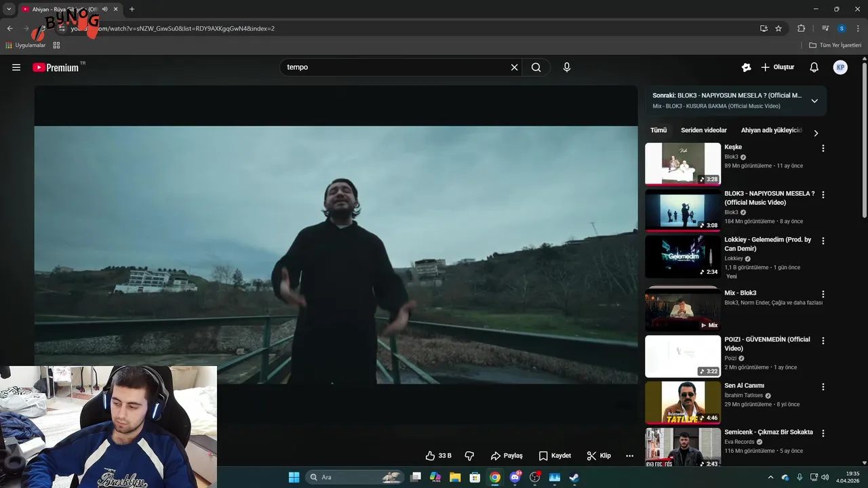The height and width of the screenshot is (488, 868).
Task: Dislike the video with thumbs-down
Action: tap(469, 455)
